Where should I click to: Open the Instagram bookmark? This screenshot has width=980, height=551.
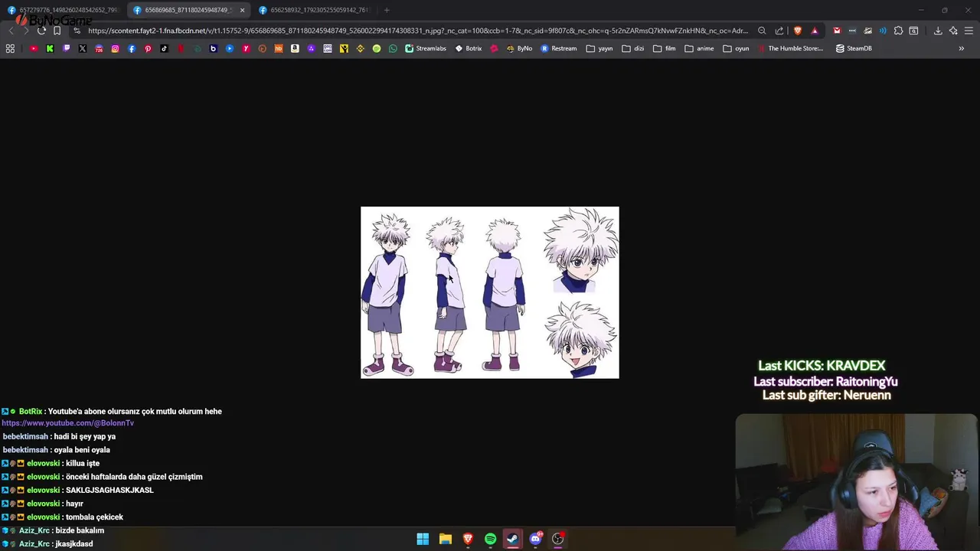(x=115, y=48)
